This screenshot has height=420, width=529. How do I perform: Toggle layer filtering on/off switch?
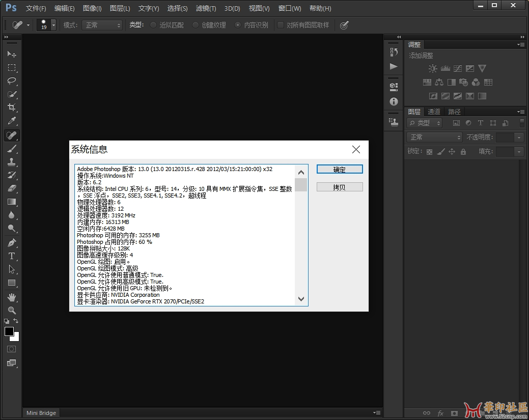(x=522, y=123)
